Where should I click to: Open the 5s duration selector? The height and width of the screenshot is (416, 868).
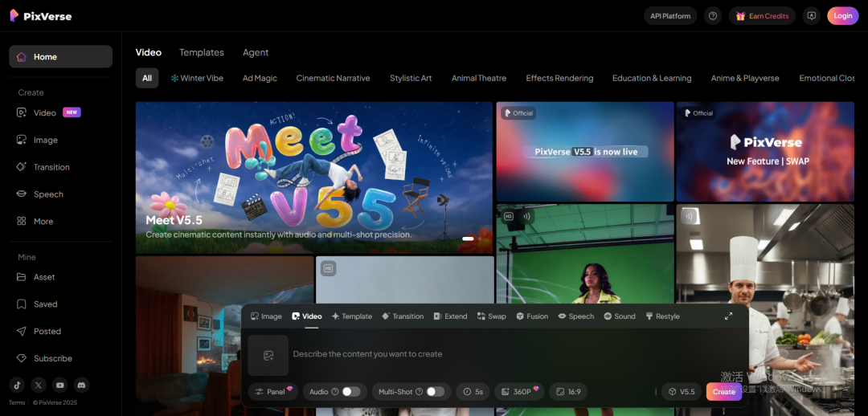473,392
